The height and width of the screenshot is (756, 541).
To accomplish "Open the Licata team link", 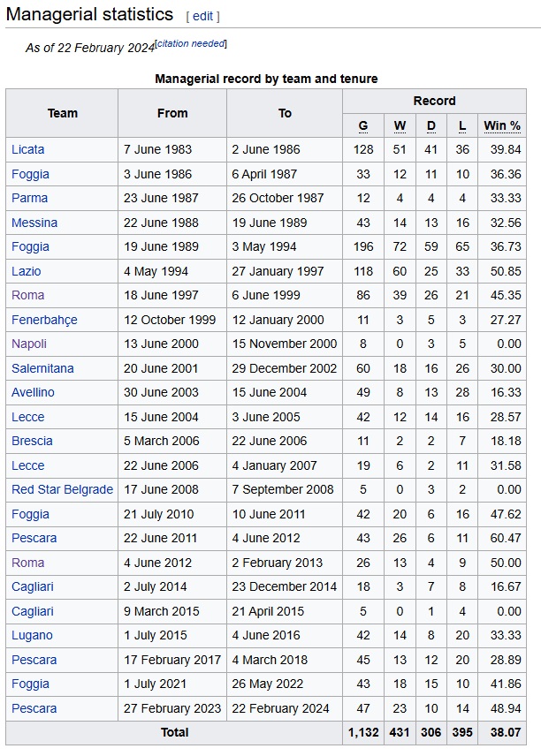I will [28, 149].
